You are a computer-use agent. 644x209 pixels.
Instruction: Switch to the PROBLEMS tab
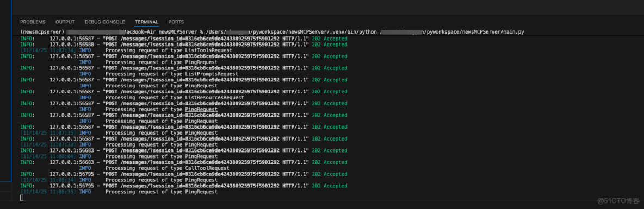pos(33,22)
